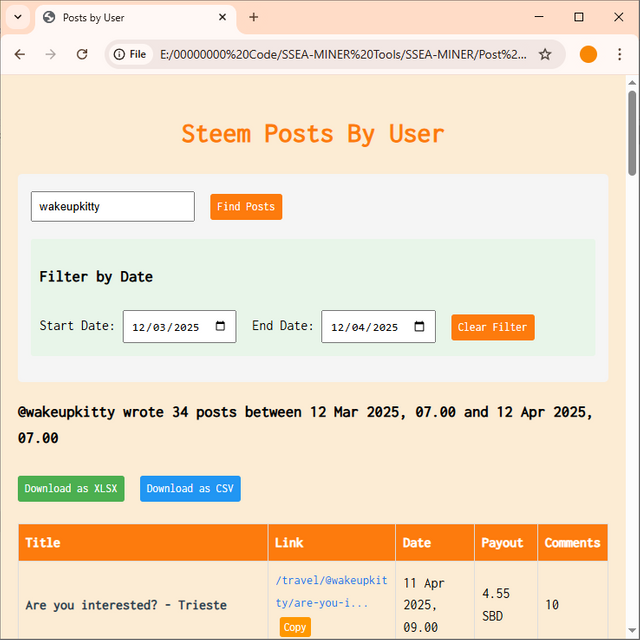
Task: Download results as CSV
Action: point(190,489)
